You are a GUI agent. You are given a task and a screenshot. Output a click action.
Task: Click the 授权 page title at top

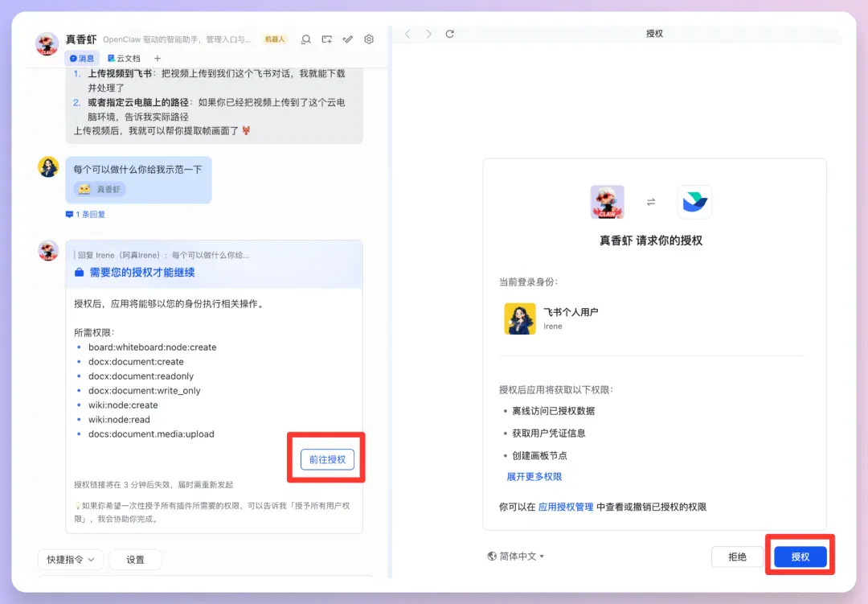(654, 33)
